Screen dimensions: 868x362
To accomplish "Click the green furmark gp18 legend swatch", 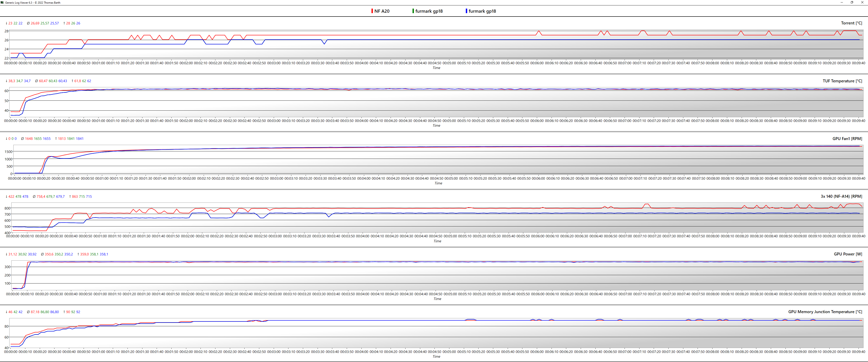I will [x=413, y=11].
